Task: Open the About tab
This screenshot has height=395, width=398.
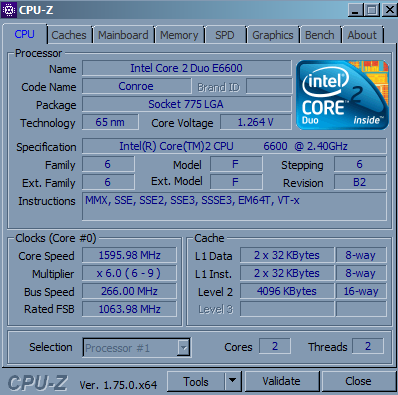Action: (362, 35)
